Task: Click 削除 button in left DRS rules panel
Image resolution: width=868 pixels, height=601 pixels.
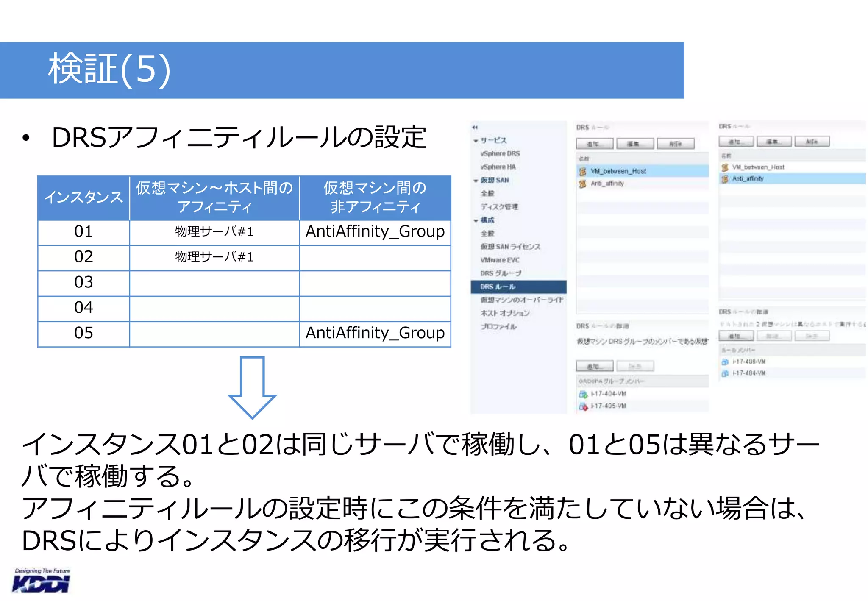Action: [676, 144]
